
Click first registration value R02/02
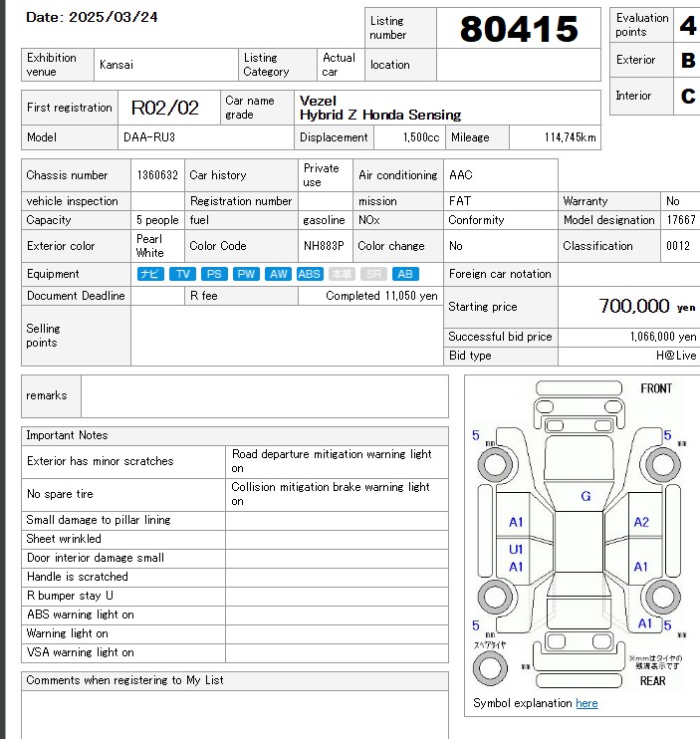click(165, 108)
